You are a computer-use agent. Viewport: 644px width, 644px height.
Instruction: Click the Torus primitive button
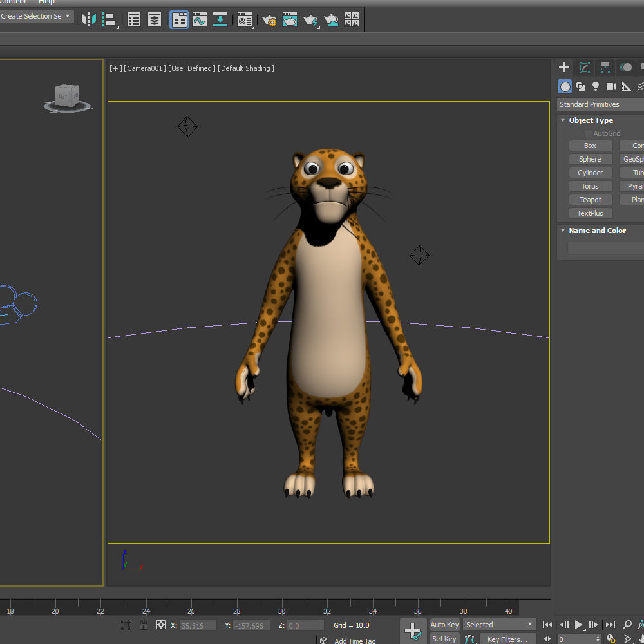[x=590, y=187]
